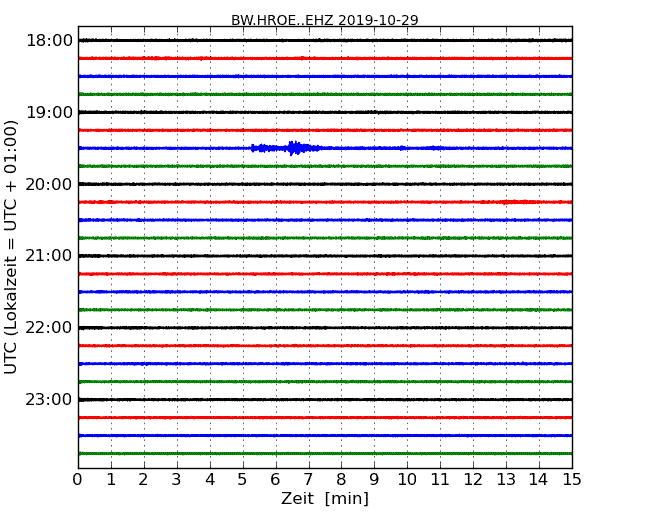Click the x-axis label Zeit [min]
This screenshot has width=650, height=520.
click(x=325, y=498)
